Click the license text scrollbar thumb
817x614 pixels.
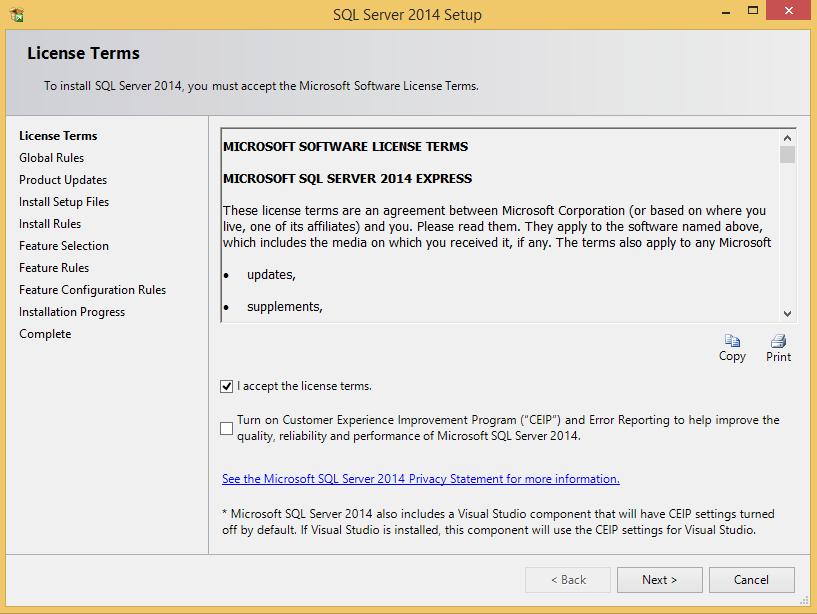point(787,155)
